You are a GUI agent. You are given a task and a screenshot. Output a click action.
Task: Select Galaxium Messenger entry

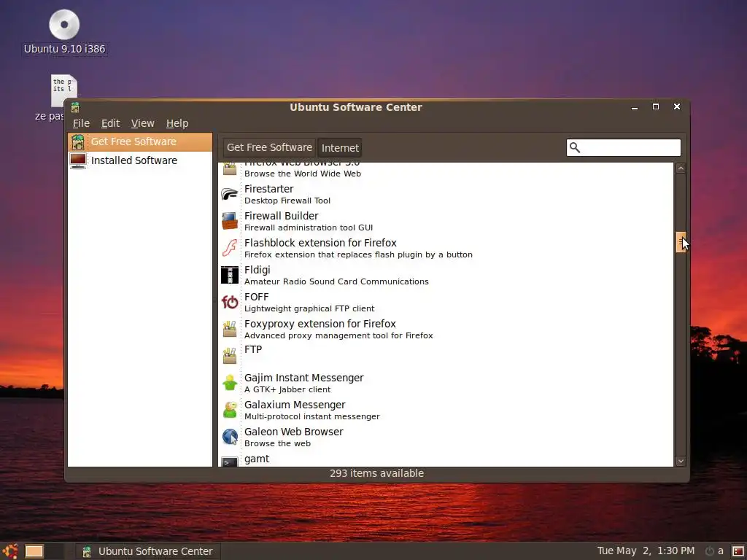tap(446, 410)
